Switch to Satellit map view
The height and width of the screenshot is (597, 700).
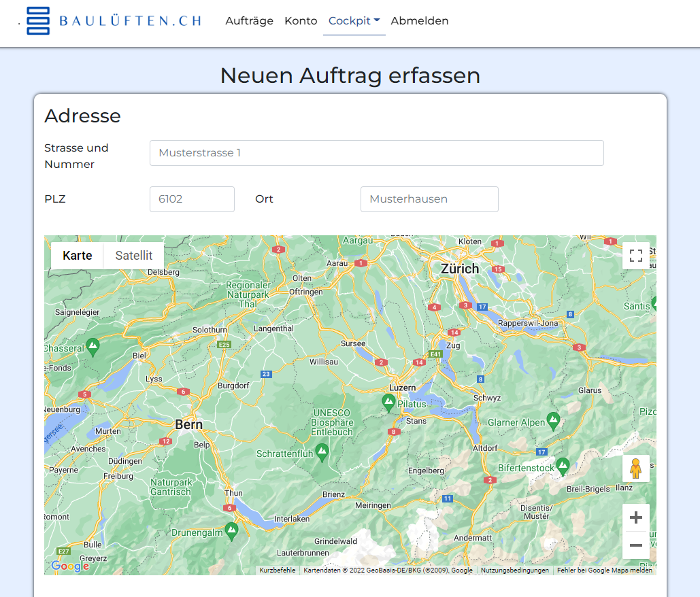tap(133, 256)
